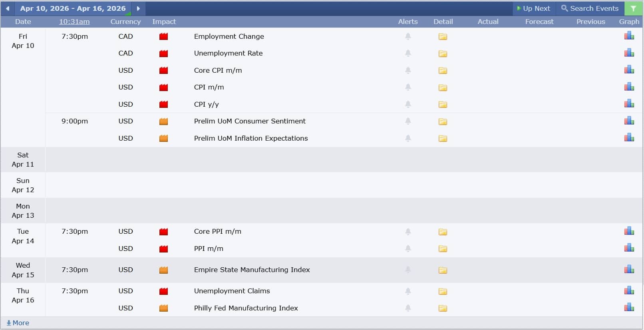
Task: Open the date range Apr 10 - Apr 16 picker
Action: click(73, 8)
